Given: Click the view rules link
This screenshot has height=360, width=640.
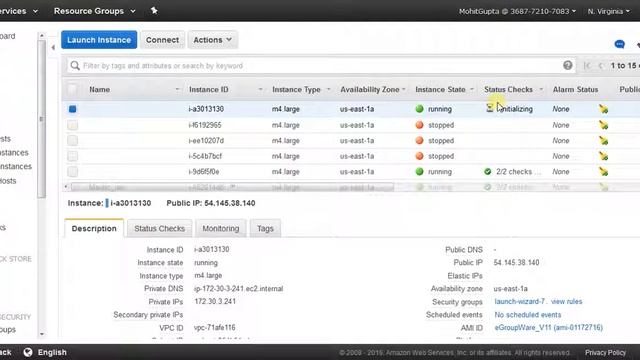Looking at the screenshot, I should pyautogui.click(x=567, y=301).
